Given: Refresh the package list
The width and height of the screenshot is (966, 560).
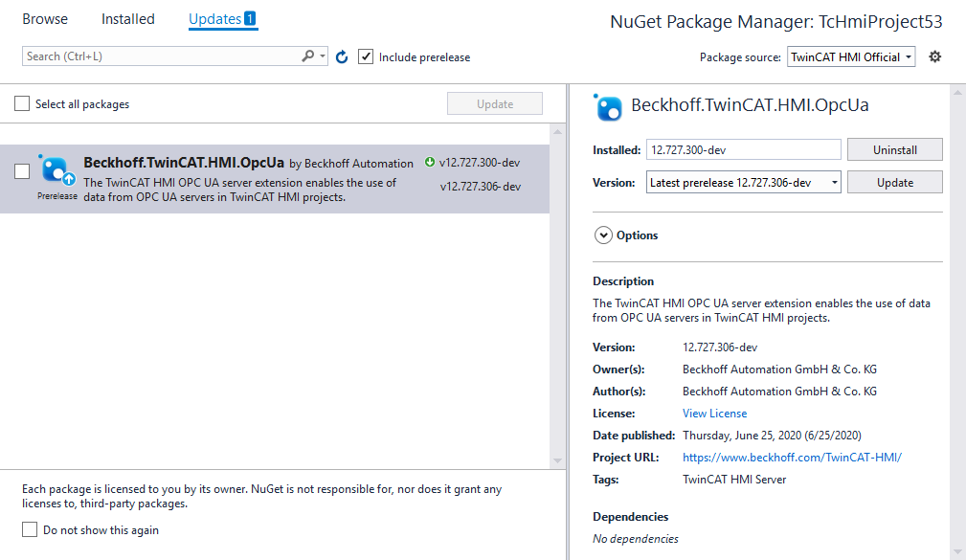Looking at the screenshot, I should (342, 57).
